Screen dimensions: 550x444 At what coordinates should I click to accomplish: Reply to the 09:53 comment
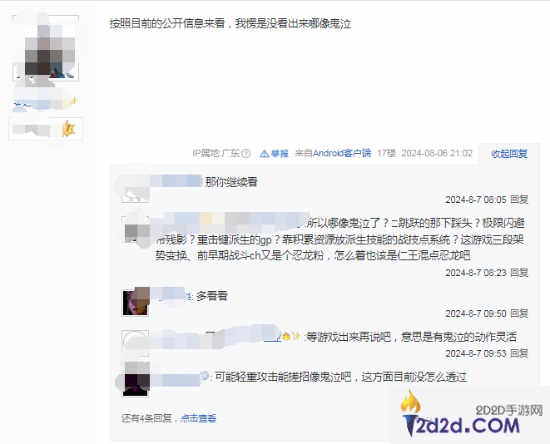point(519,353)
